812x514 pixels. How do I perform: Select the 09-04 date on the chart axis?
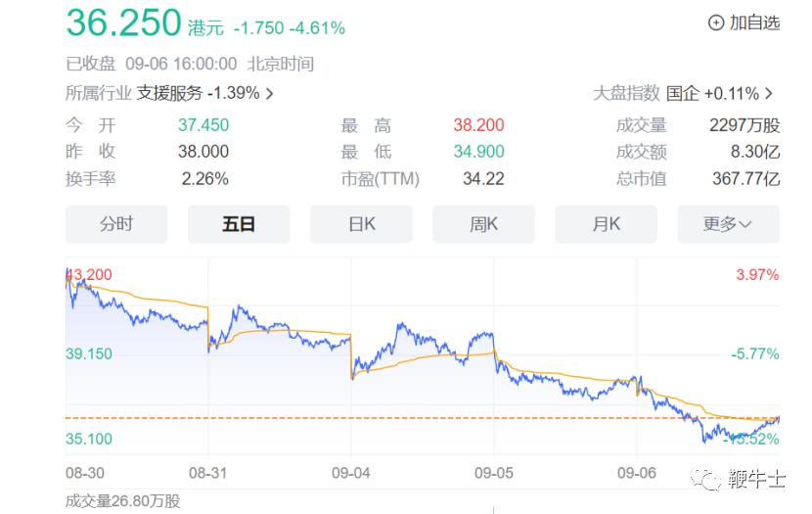click(x=350, y=472)
